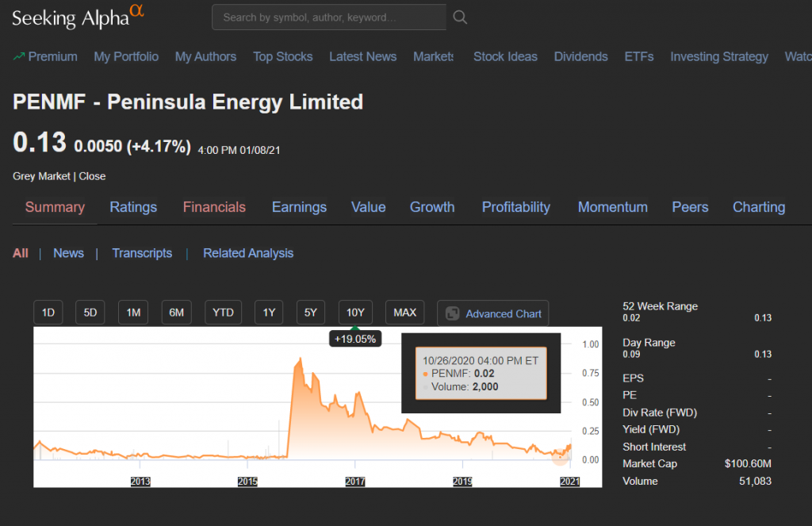Click the Short Interest label
The image size is (812, 526).
coord(654,447)
